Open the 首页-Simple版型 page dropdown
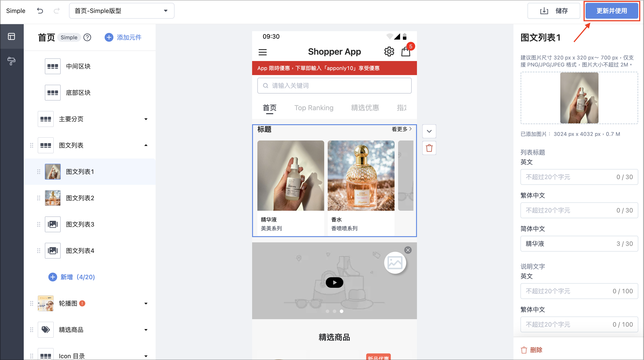 [122, 11]
